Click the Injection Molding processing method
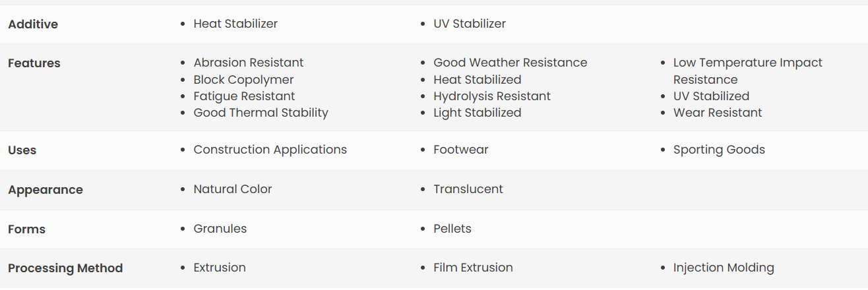 pyautogui.click(x=724, y=268)
